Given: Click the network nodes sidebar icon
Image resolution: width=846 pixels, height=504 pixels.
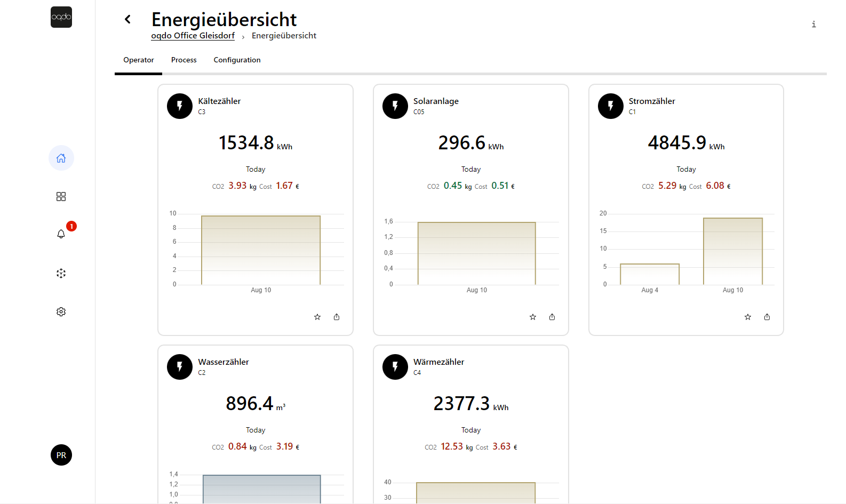Looking at the screenshot, I should 61,274.
